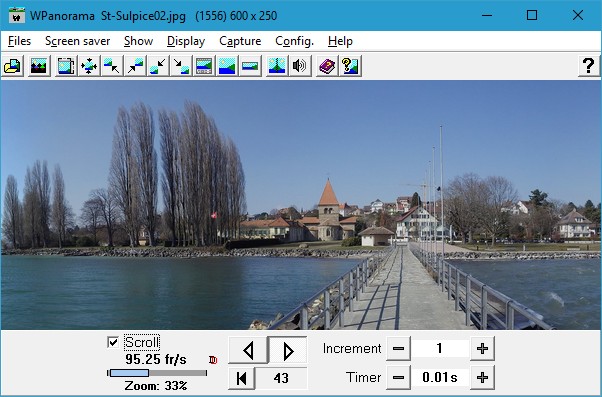Click the position field showing 43
The image size is (602, 397).
coord(281,378)
